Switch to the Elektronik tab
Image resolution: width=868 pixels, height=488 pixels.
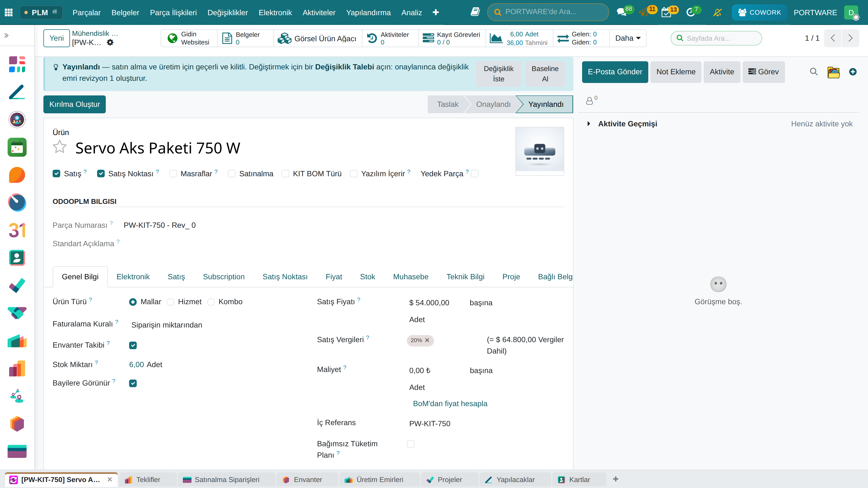(x=133, y=277)
